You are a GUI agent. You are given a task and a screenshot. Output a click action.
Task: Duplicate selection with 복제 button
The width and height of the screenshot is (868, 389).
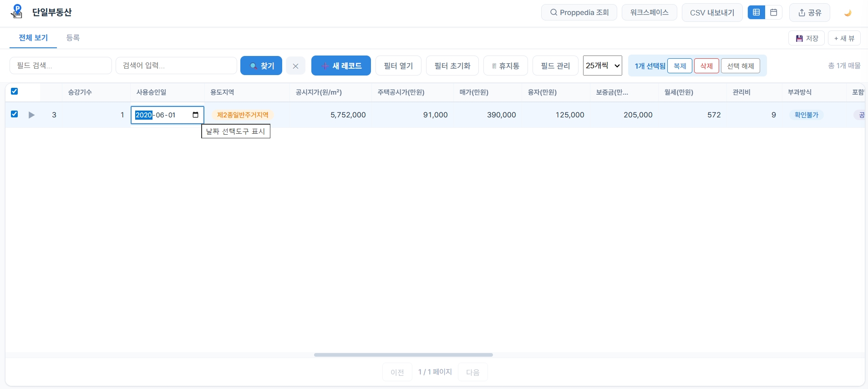680,66
